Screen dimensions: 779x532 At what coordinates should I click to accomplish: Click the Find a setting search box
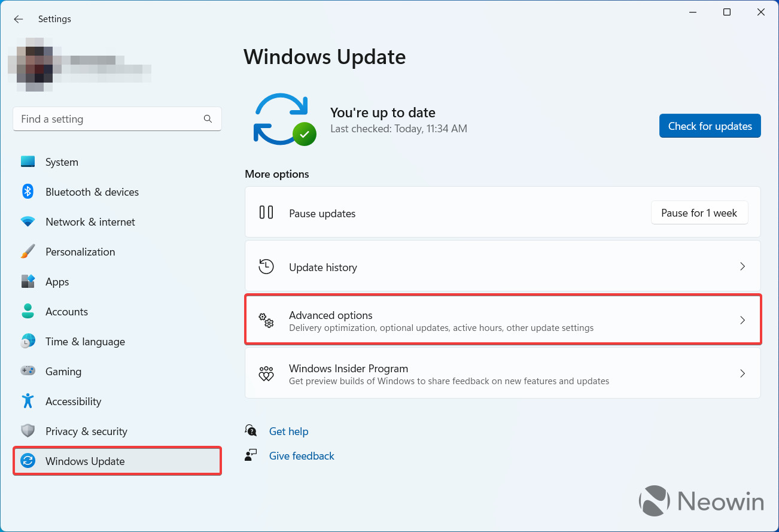[x=111, y=119]
